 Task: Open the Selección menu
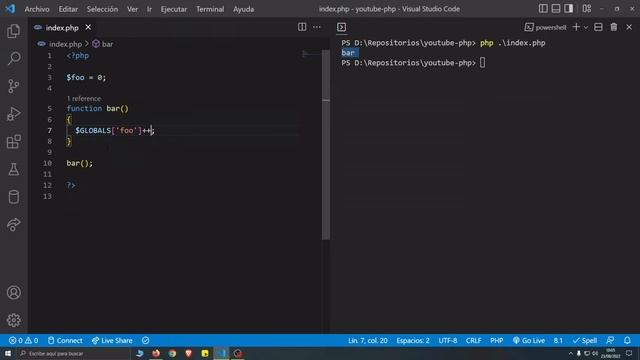[102, 9]
